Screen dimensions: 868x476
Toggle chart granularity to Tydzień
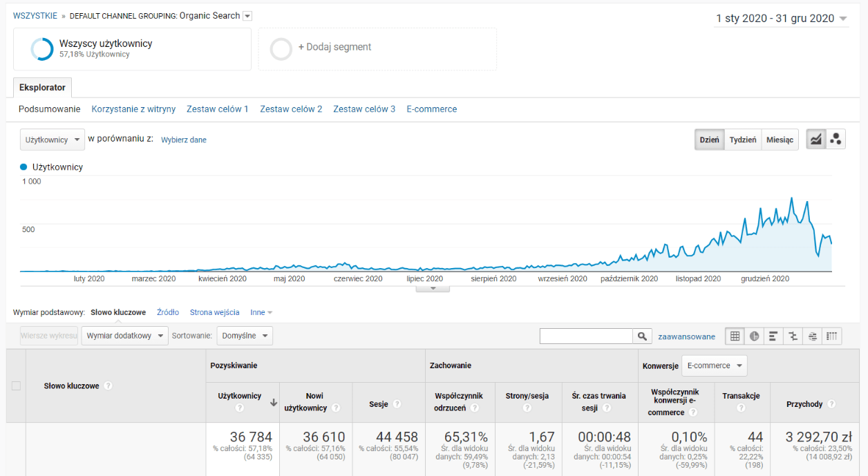743,139
